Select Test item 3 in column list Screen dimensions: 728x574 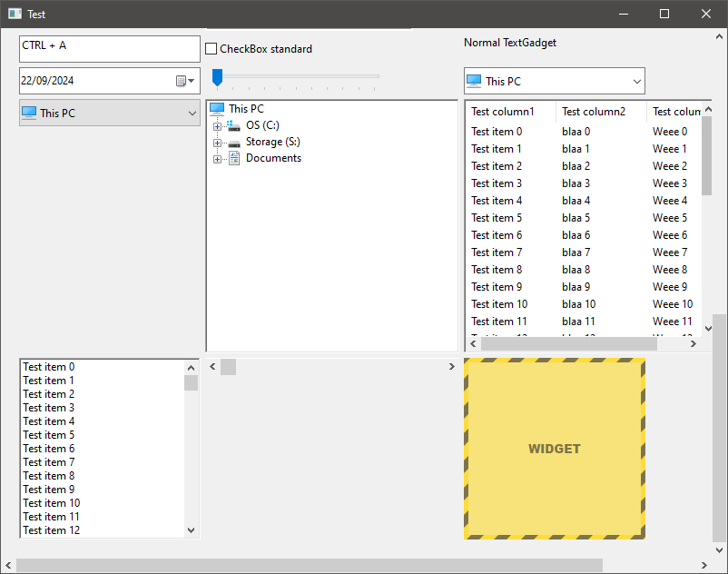click(x=497, y=183)
